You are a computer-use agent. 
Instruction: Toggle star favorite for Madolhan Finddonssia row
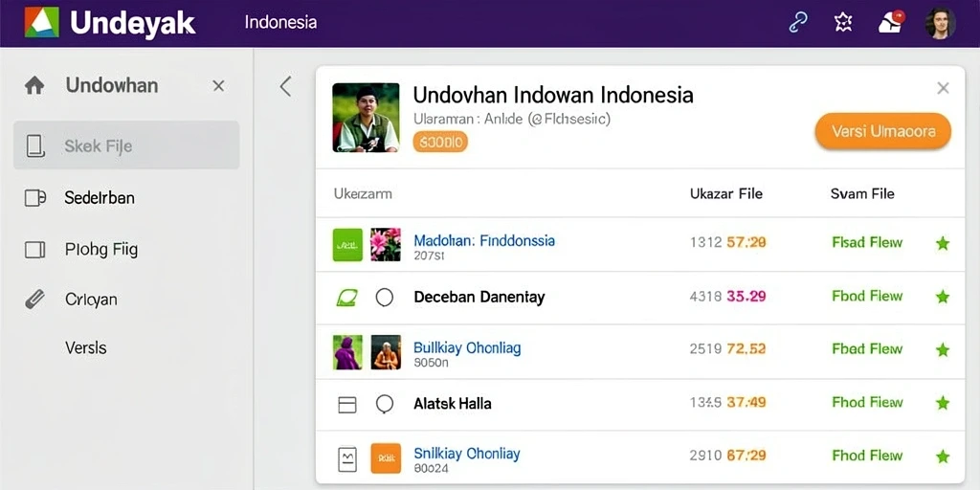pos(943,243)
